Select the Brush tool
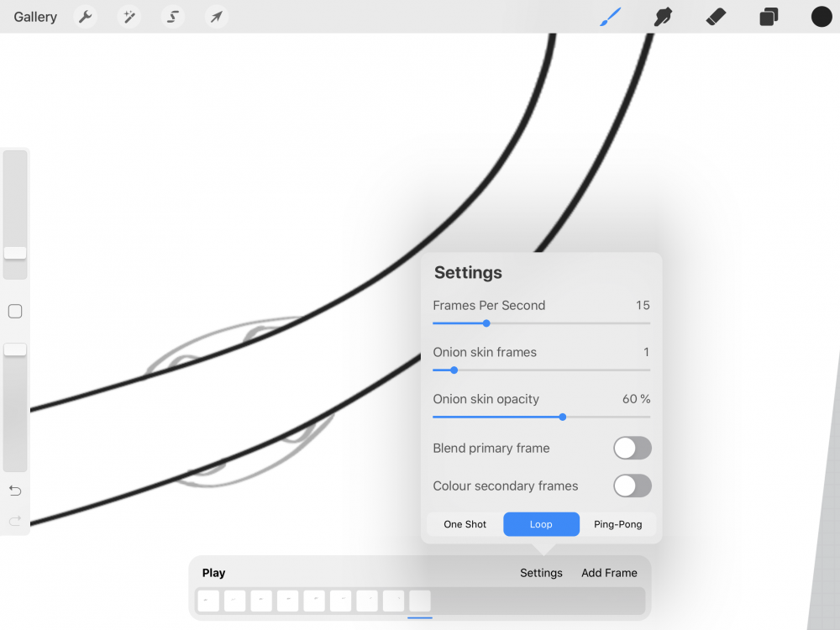Screen dimensions: 840x630 (x=611, y=17)
